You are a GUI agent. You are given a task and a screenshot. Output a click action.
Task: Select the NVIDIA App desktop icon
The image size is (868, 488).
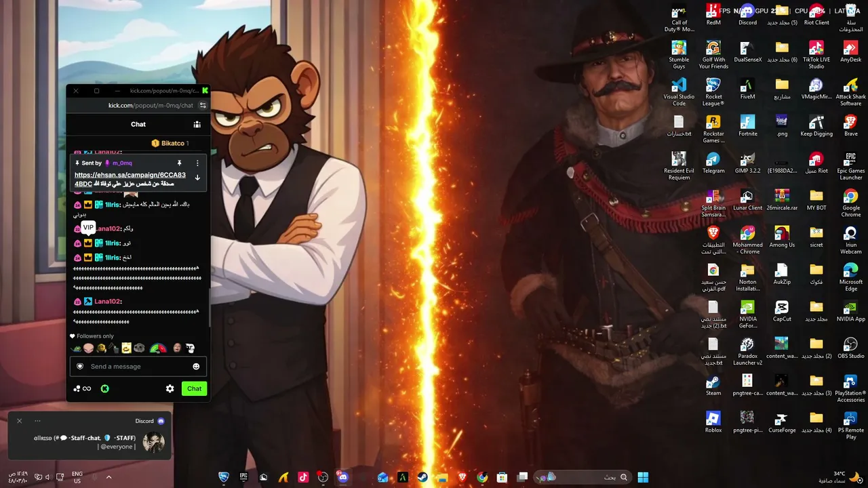coord(851,312)
